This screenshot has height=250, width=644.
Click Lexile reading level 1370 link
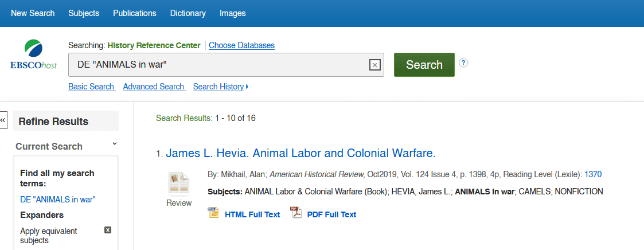pyautogui.click(x=592, y=174)
